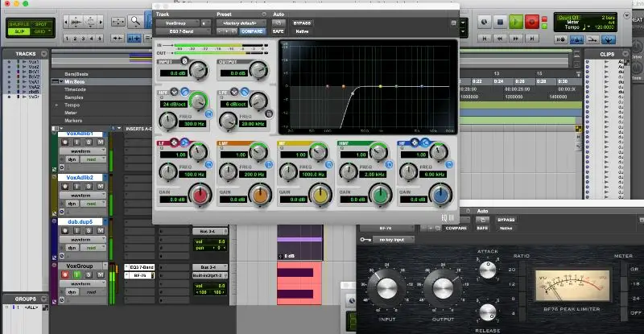Click the EQ COMPARE button
This screenshot has width=644, height=334.
click(x=252, y=31)
